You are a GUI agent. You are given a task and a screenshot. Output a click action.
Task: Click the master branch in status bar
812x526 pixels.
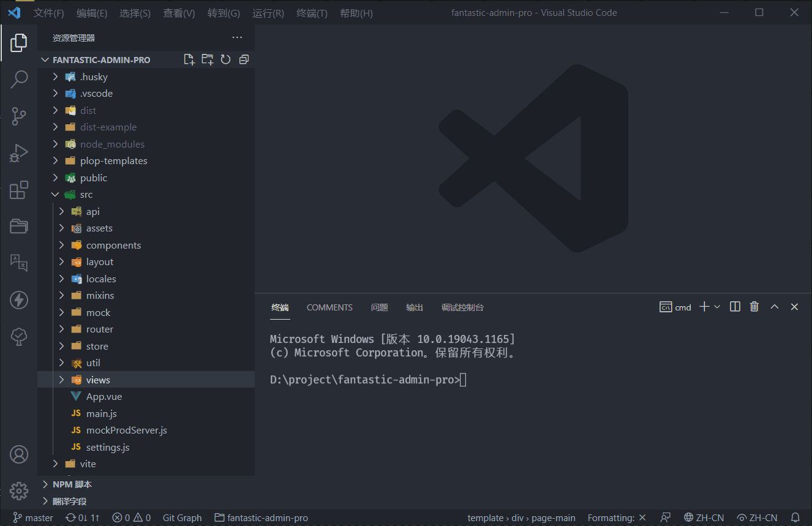34,517
